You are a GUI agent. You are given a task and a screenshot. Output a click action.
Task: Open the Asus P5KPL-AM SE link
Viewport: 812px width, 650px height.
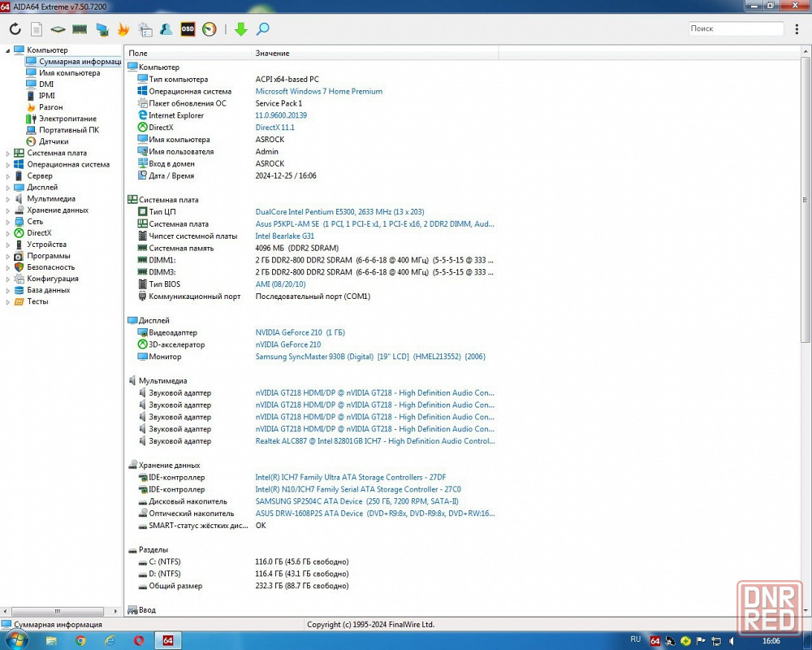click(374, 224)
